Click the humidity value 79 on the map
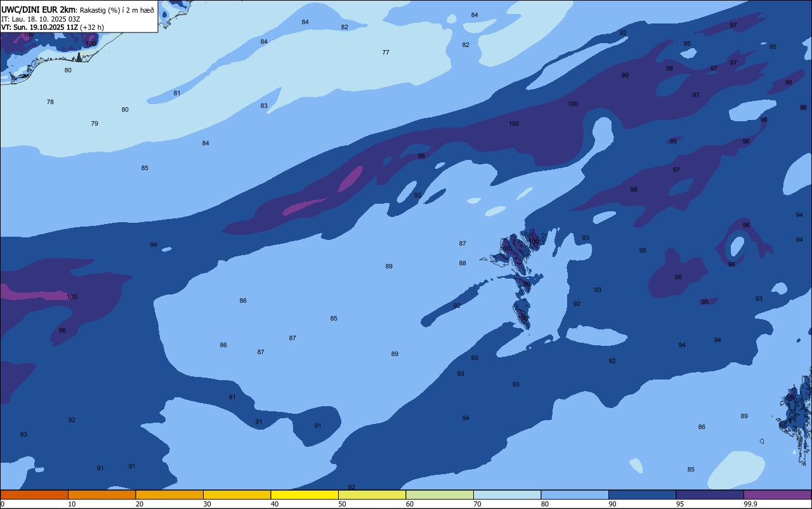Viewport: 812px width, 509px height. point(95,123)
